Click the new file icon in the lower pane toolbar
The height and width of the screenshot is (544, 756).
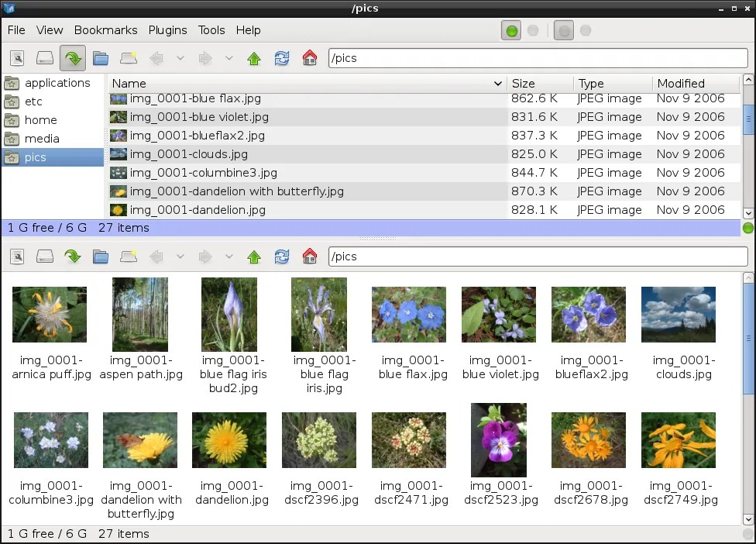[x=129, y=256]
